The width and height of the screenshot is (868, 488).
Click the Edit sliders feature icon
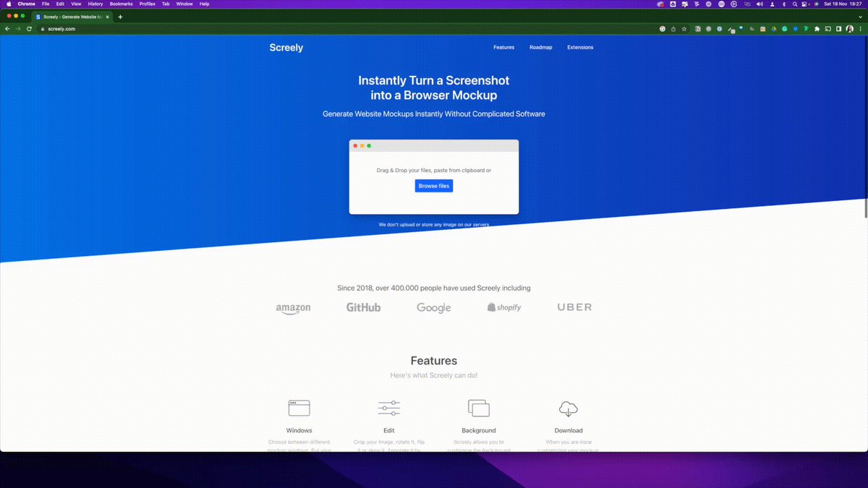click(x=389, y=408)
